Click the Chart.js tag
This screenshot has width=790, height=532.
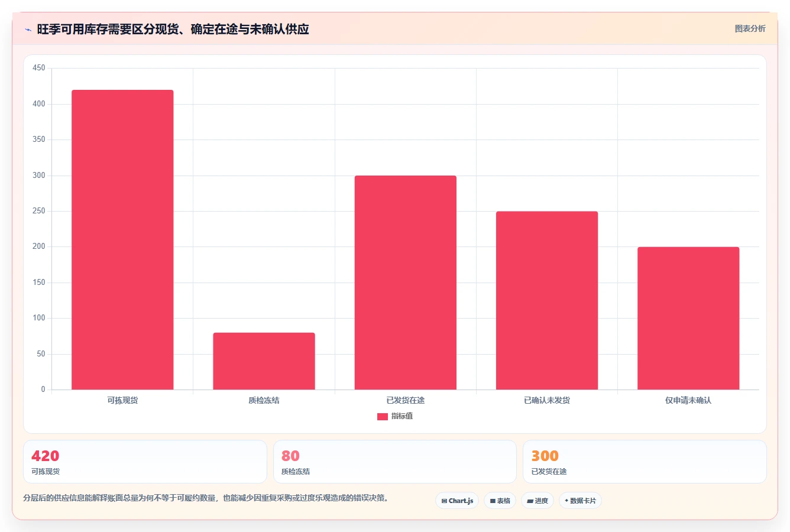point(457,501)
